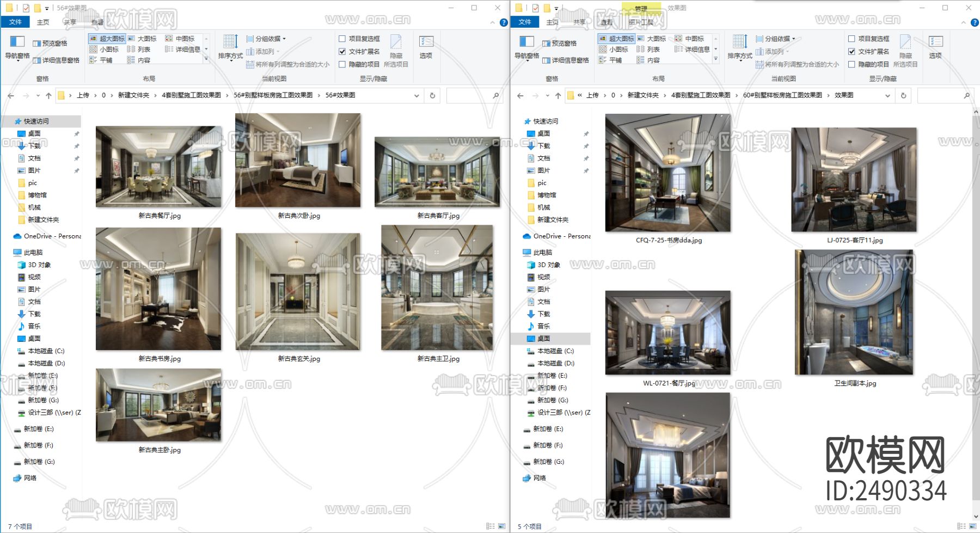This screenshot has width=980, height=533.
Task: Open 分组依据 dropdown in left window
Action: tap(266, 39)
